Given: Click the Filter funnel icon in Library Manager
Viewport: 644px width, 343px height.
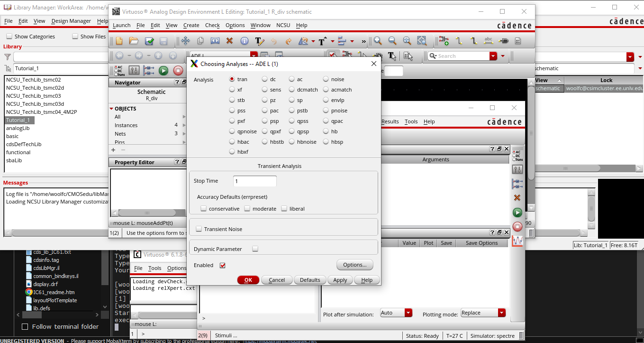Looking at the screenshot, I should click(x=8, y=57).
